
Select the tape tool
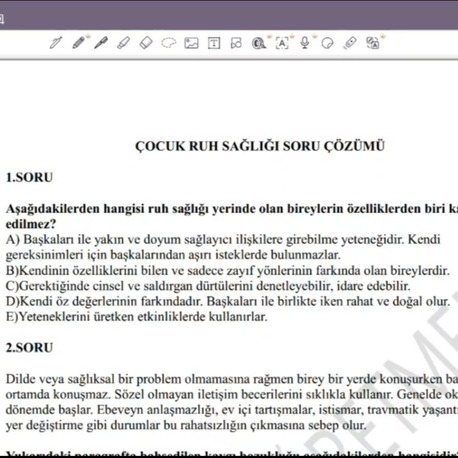[x=259, y=43]
